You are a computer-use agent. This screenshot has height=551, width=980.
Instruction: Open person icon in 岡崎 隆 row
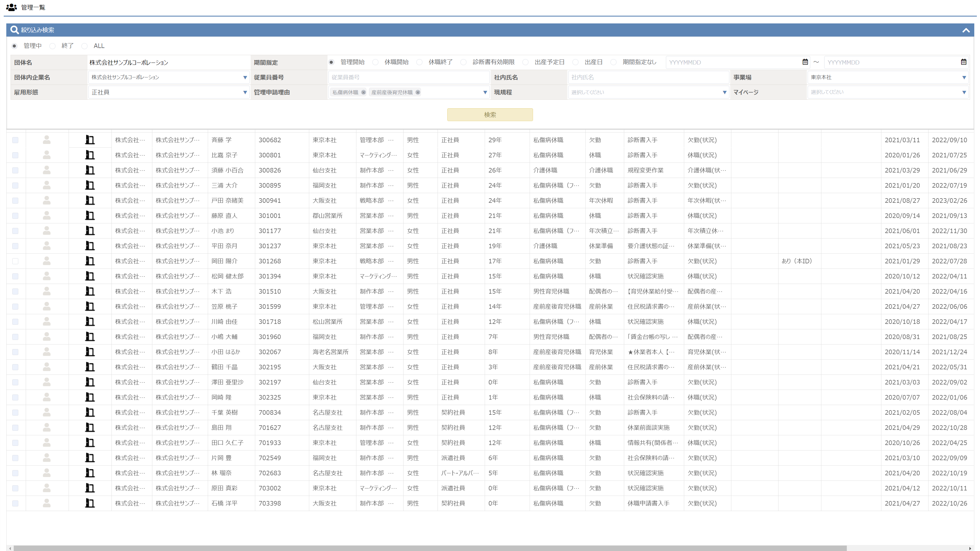47,397
